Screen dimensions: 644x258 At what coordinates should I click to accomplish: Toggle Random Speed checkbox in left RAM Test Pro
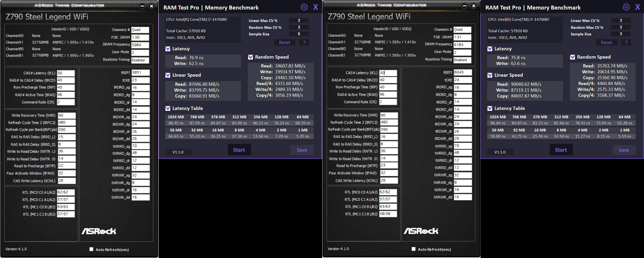(250, 57)
